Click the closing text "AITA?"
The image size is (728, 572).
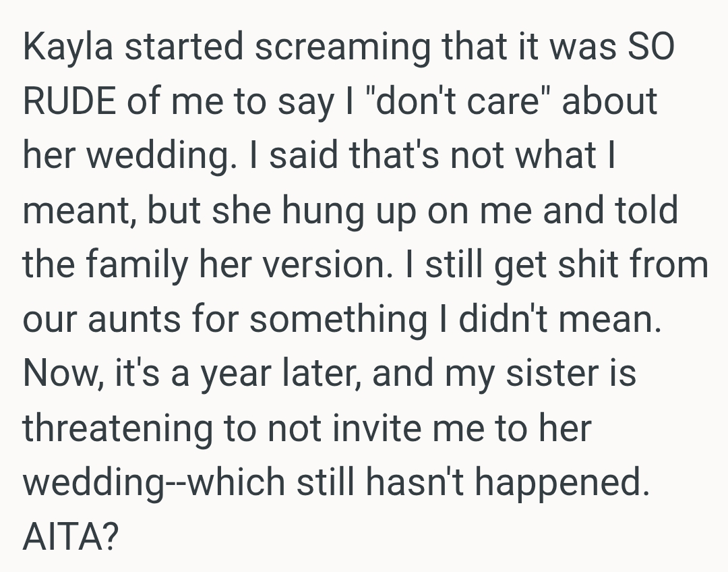[71, 538]
